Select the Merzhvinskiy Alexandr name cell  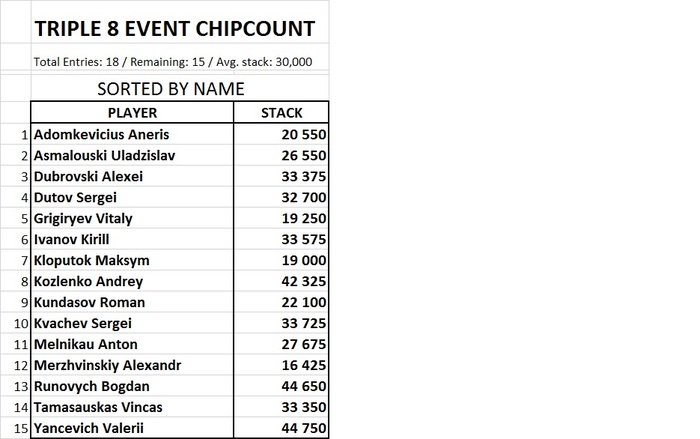pyautogui.click(x=132, y=365)
